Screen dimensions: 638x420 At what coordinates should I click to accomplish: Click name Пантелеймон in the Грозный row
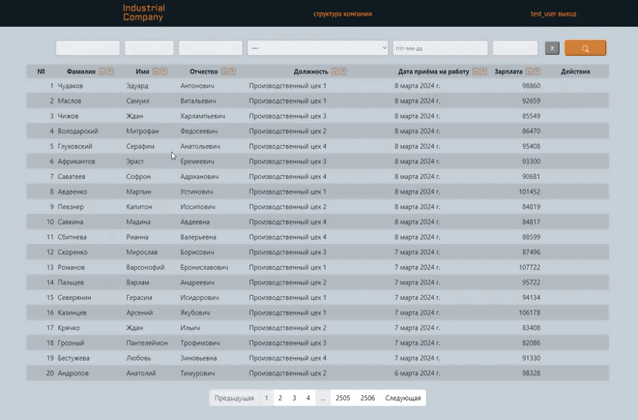pyautogui.click(x=147, y=343)
